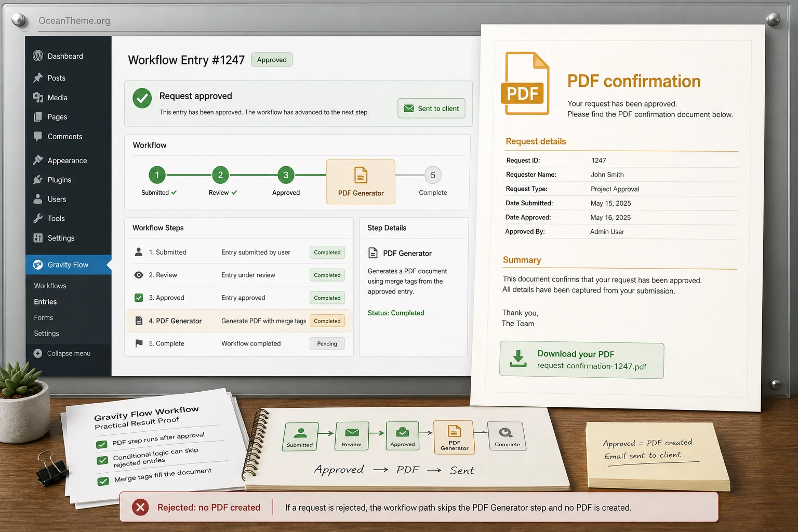The height and width of the screenshot is (532, 798).
Task: Go to Entries in Gravity Flow submenu
Action: (45, 301)
